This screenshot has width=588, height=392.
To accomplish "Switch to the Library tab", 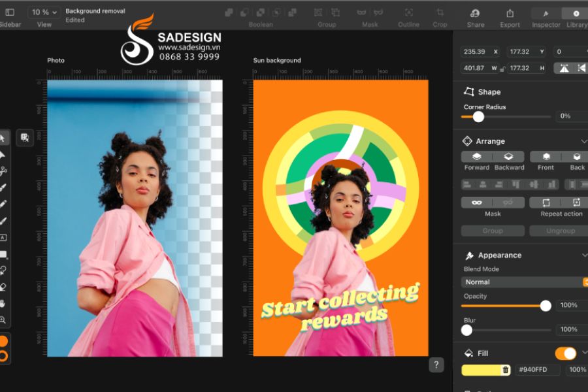I will pyautogui.click(x=576, y=14).
